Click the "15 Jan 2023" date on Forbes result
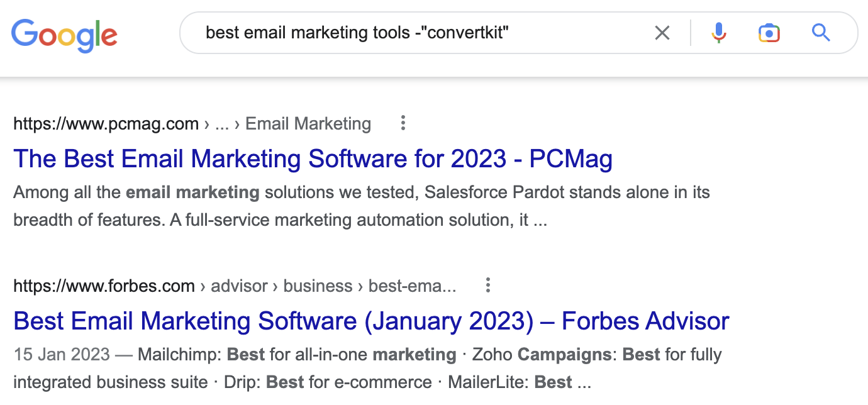 pos(61,355)
